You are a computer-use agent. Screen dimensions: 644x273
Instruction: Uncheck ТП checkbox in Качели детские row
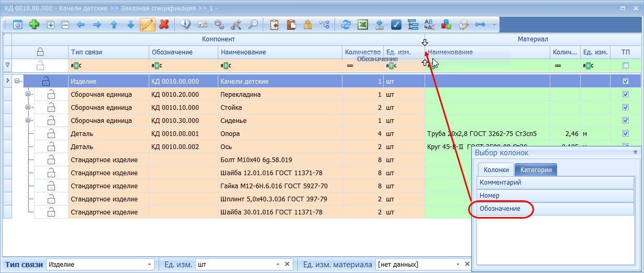click(626, 82)
